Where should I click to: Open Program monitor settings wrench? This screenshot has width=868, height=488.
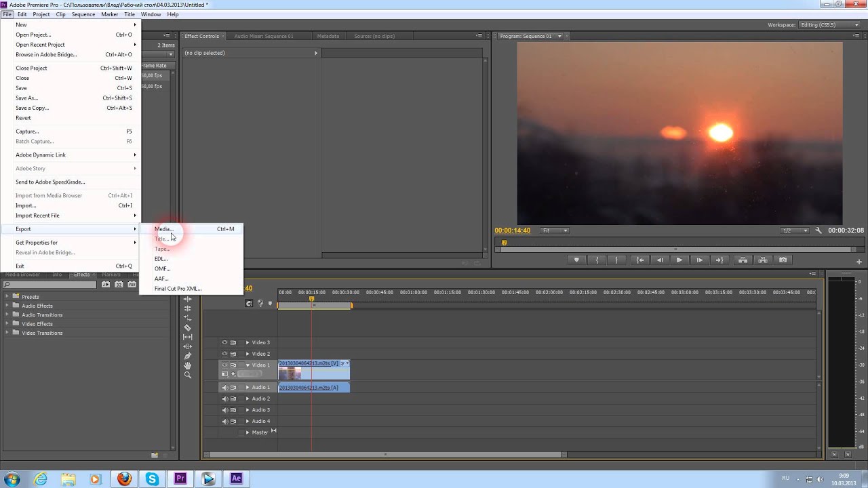(819, 230)
